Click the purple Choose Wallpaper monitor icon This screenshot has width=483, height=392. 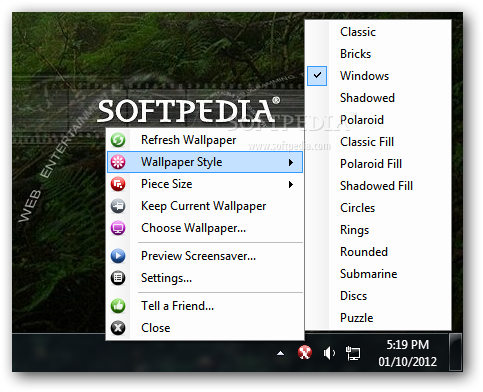coord(118,228)
